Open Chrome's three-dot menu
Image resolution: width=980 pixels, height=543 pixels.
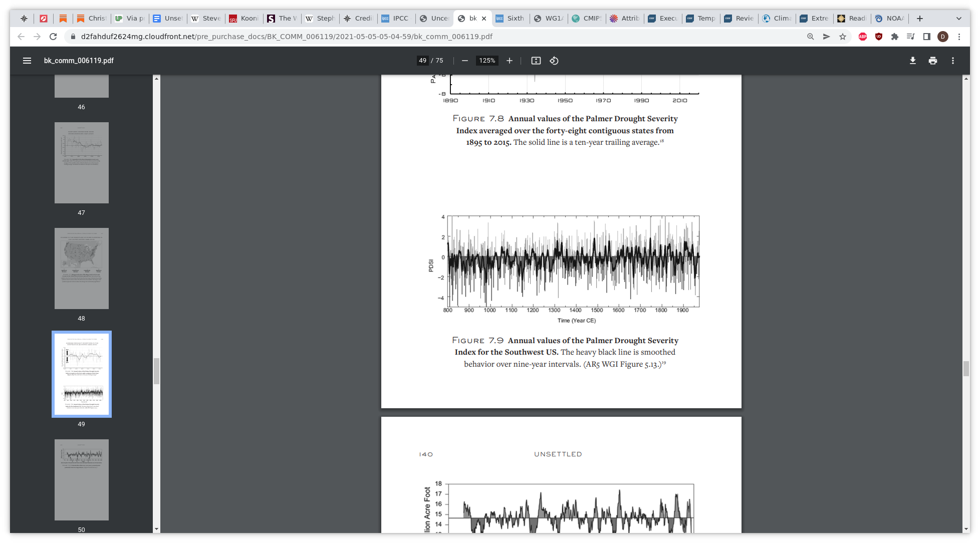(959, 37)
